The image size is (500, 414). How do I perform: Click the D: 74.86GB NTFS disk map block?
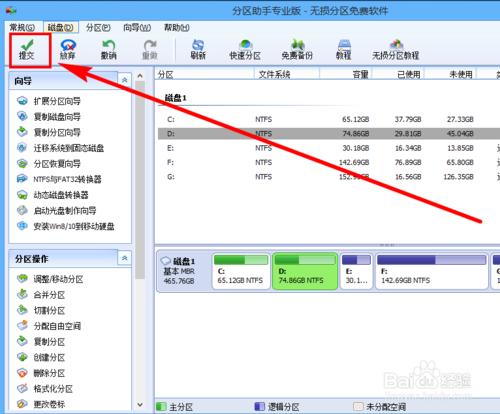tap(305, 271)
